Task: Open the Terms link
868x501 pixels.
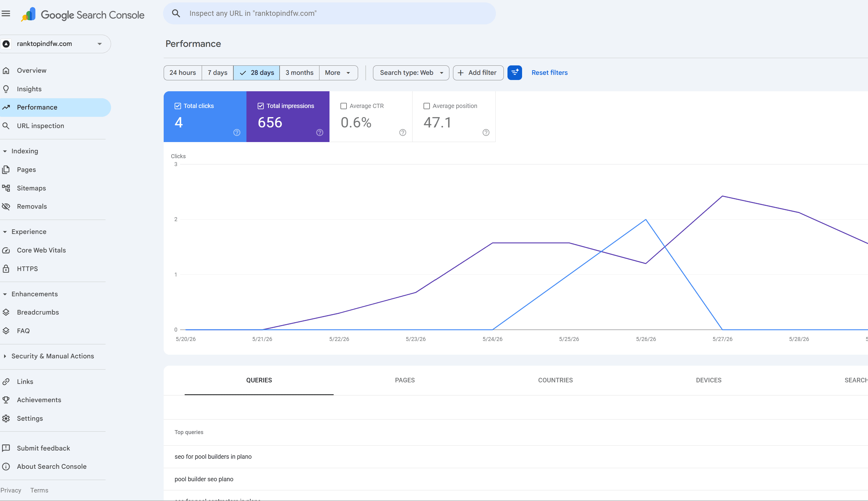Action: (39, 490)
